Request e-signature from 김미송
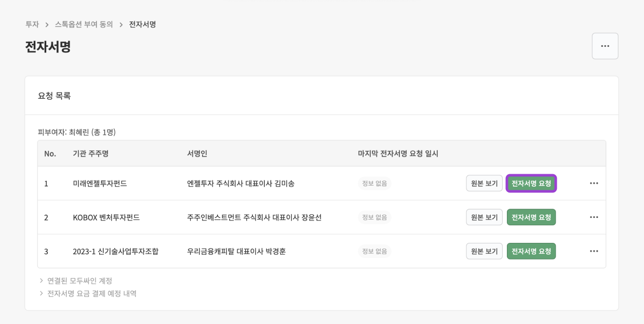 [x=531, y=184]
